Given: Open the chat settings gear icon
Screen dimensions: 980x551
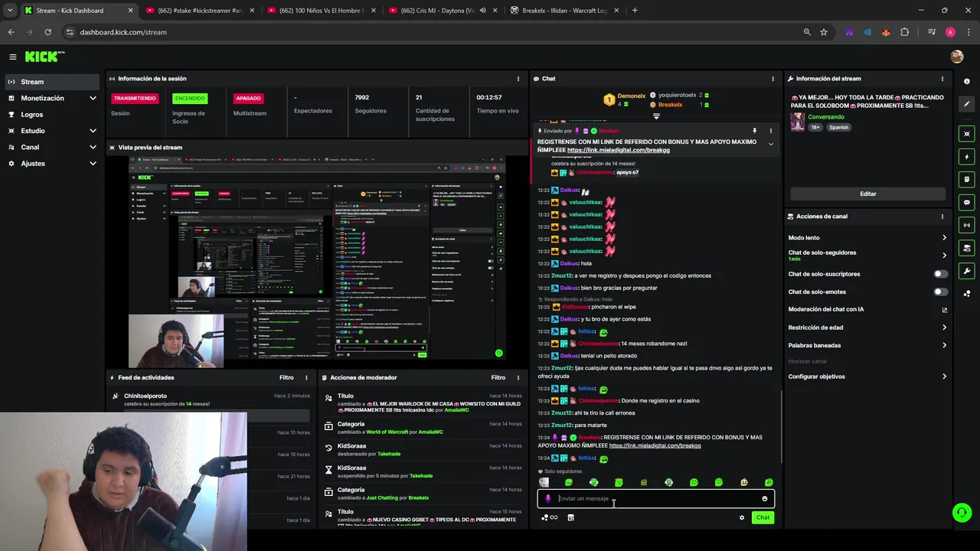Looking at the screenshot, I should pyautogui.click(x=741, y=517).
